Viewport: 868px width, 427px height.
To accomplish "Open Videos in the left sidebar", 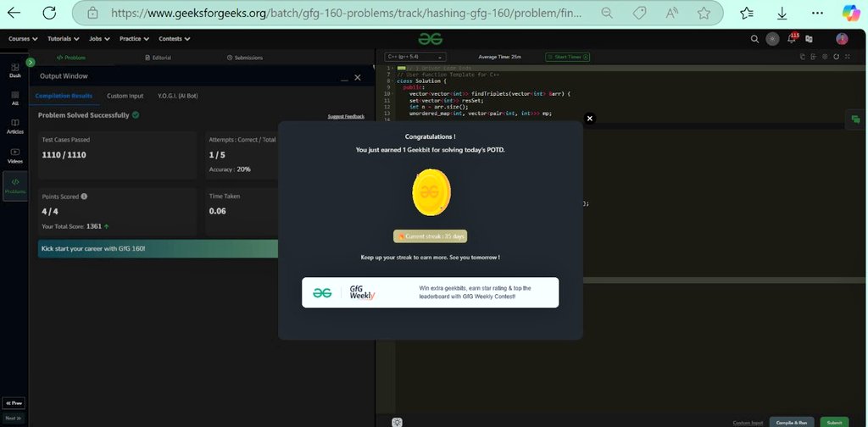I will (x=15, y=156).
